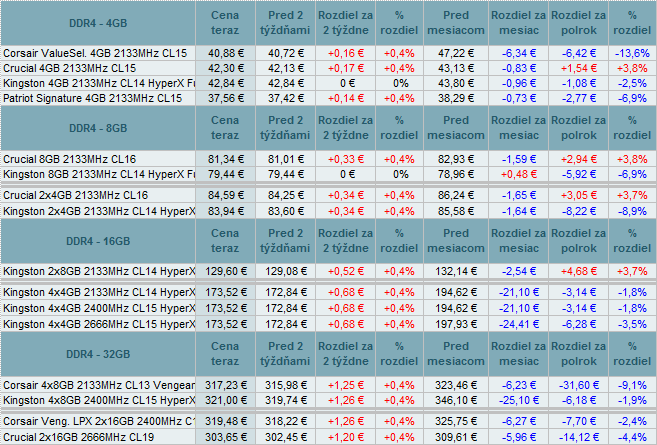The width and height of the screenshot is (657, 445).
Task: Click the Corsair ValueSel. 4GB 2133MHz CL15 row name
Action: [95, 53]
